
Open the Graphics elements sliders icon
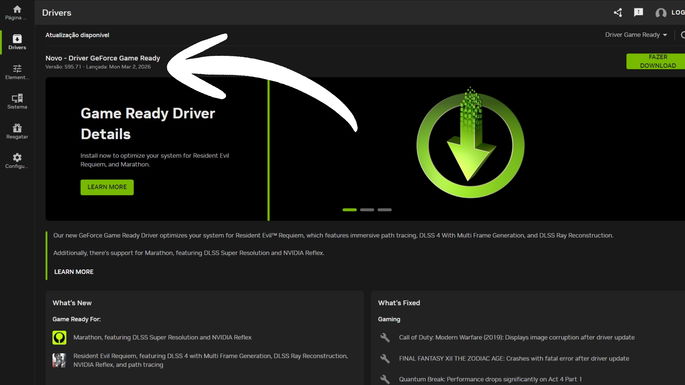coord(17,69)
